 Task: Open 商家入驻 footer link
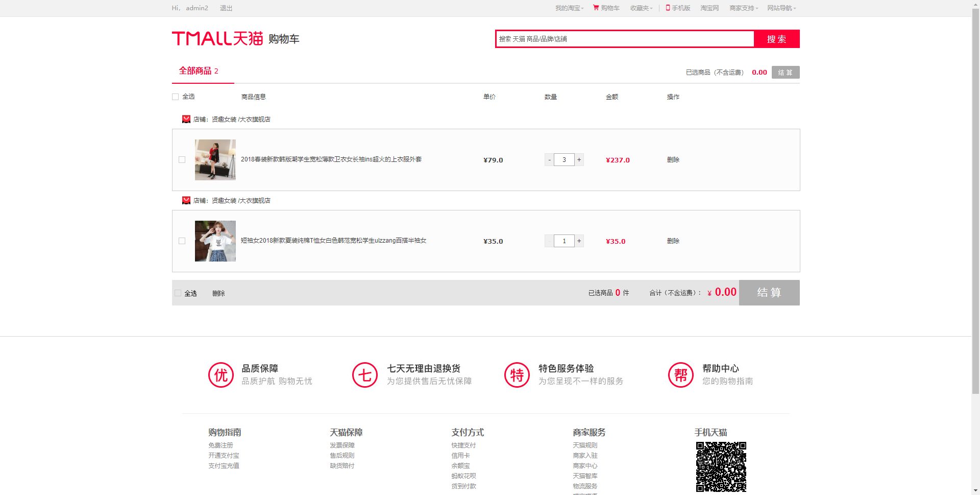point(585,456)
